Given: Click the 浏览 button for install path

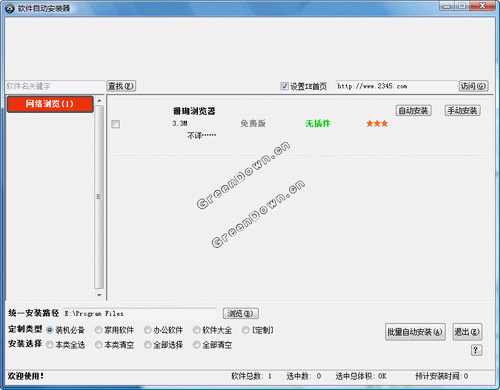Looking at the screenshot, I should [x=240, y=313].
